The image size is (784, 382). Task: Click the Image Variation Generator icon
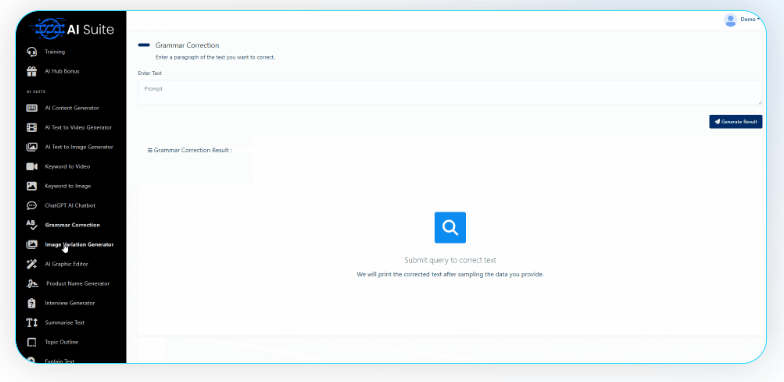pyautogui.click(x=32, y=244)
